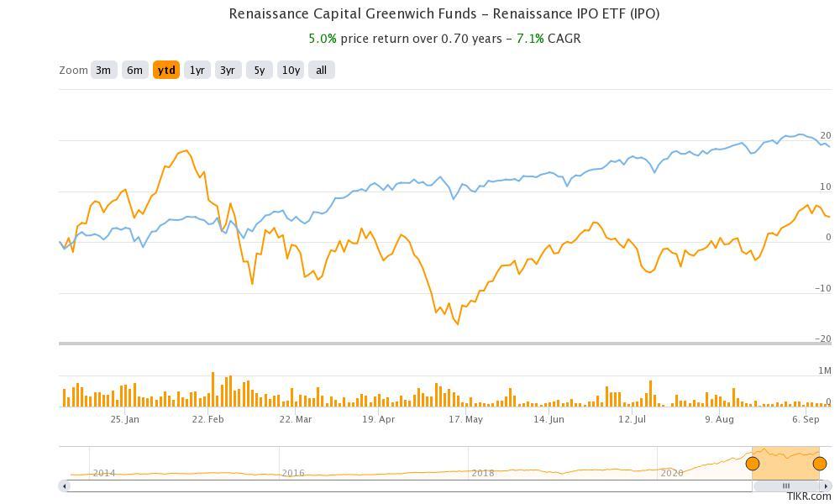Select the 3m zoom range
This screenshot has height=504, width=840.
click(102, 71)
